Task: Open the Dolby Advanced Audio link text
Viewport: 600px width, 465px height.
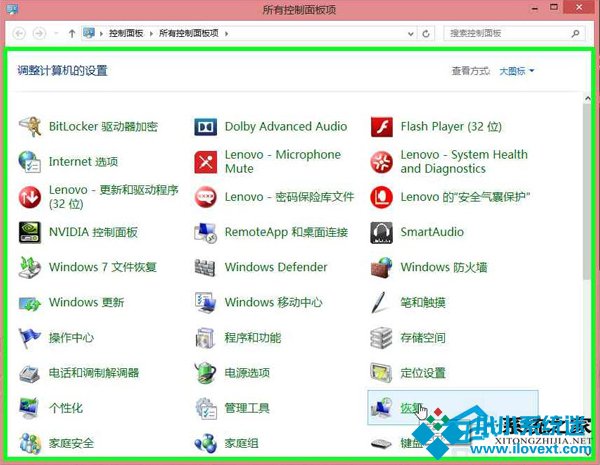Action: tap(286, 127)
